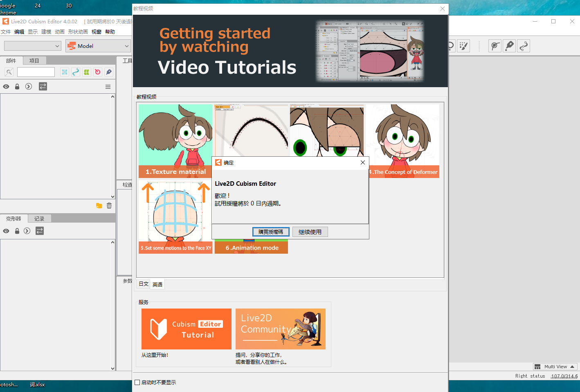580x392 pixels.
Task: Select the path deform tool icon
Action: 524,46
